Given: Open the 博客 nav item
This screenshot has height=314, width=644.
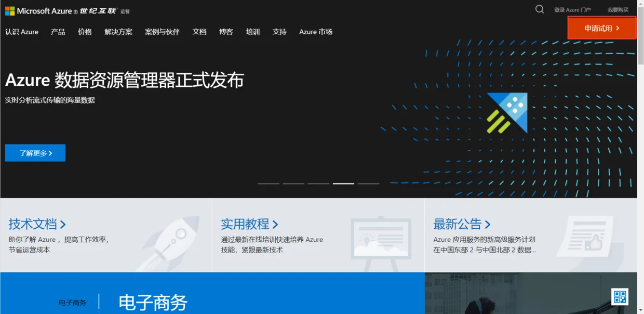Looking at the screenshot, I should (226, 32).
